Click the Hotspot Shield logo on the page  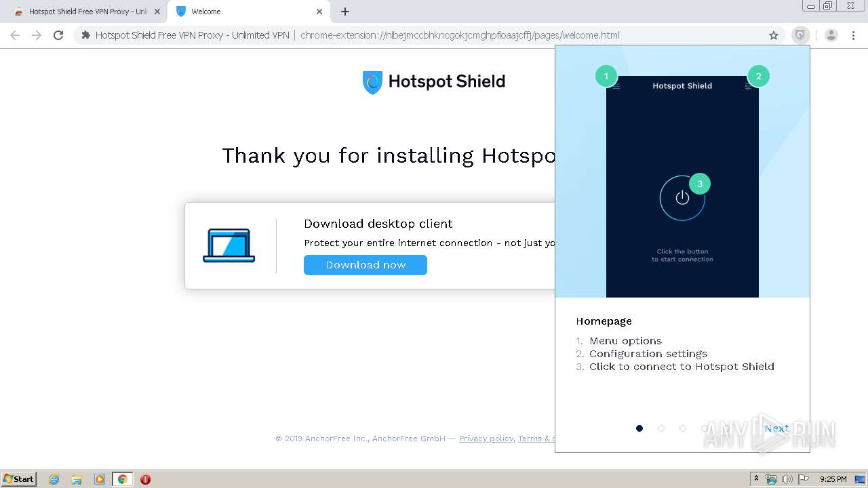coord(434,82)
